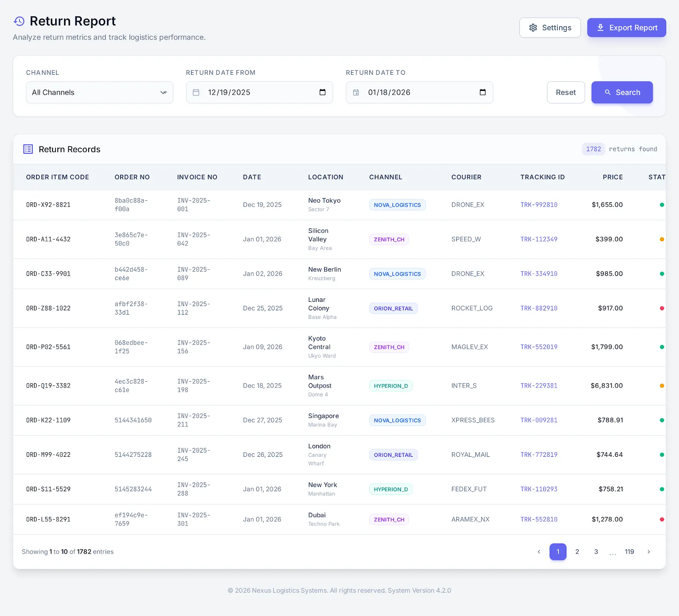Screen dimensions: 679x616
Task: Click the magnifier icon in the Search button
Action: (x=608, y=92)
